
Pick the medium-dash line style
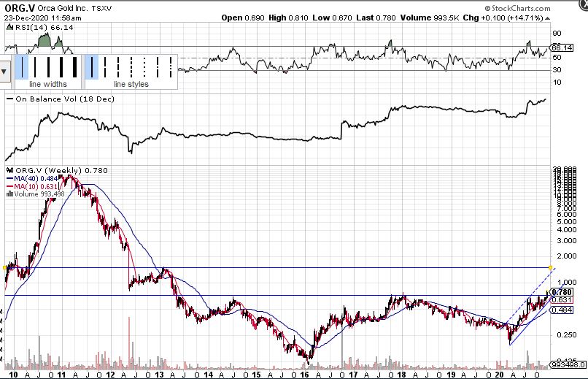[x=118, y=66]
